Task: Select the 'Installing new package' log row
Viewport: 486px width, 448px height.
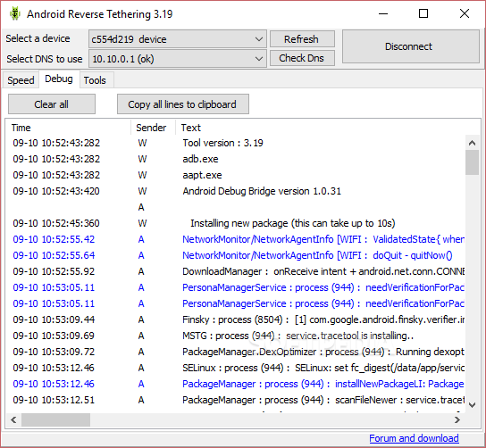Action: 236,223
